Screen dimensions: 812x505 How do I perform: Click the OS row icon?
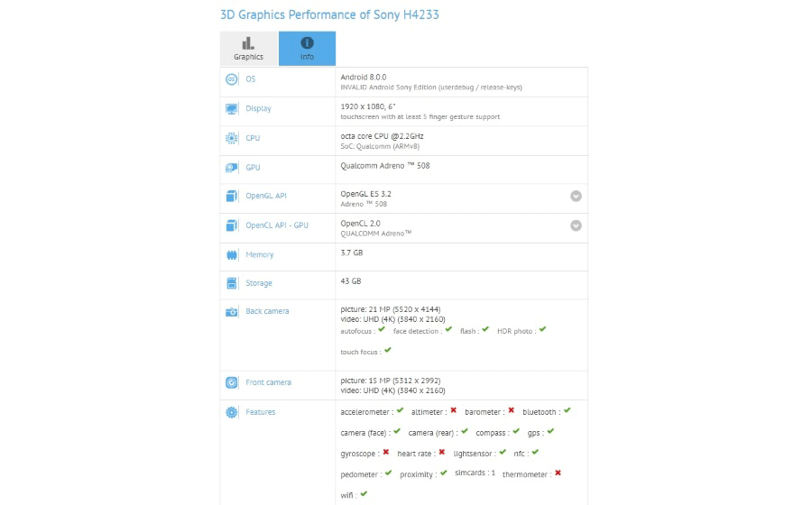click(x=232, y=79)
